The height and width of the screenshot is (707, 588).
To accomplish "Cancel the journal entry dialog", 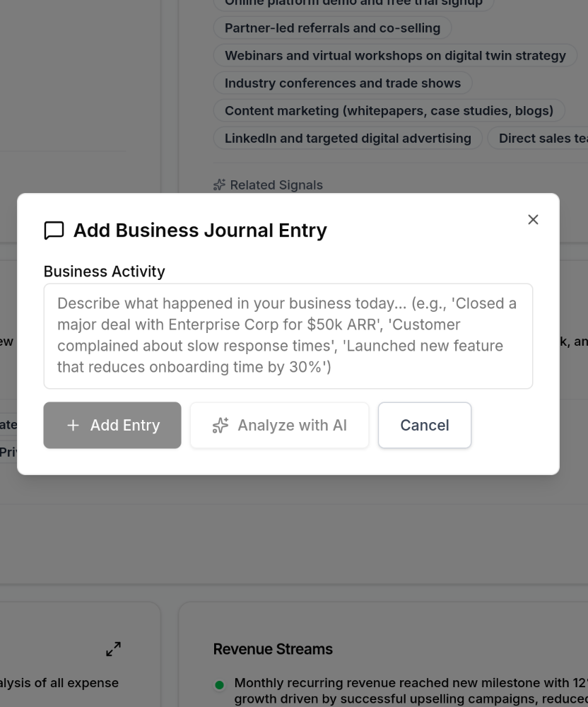I will pyautogui.click(x=424, y=425).
